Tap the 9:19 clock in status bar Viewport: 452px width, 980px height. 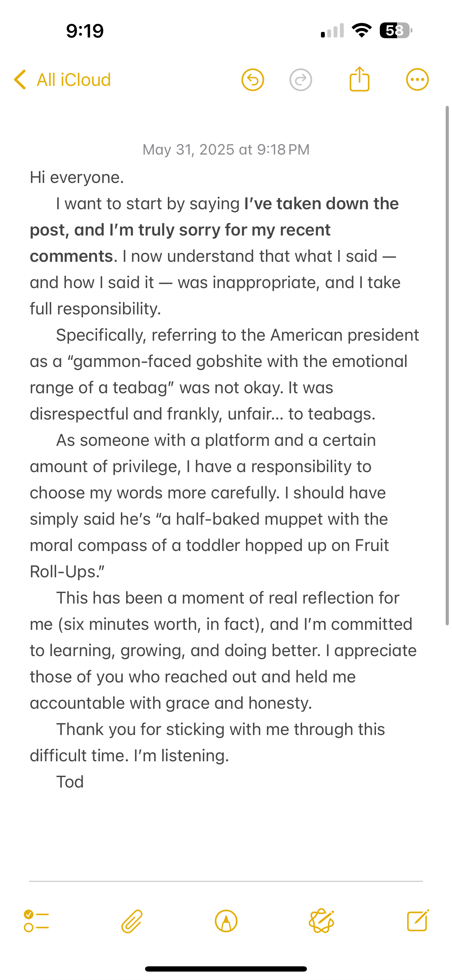point(84,31)
